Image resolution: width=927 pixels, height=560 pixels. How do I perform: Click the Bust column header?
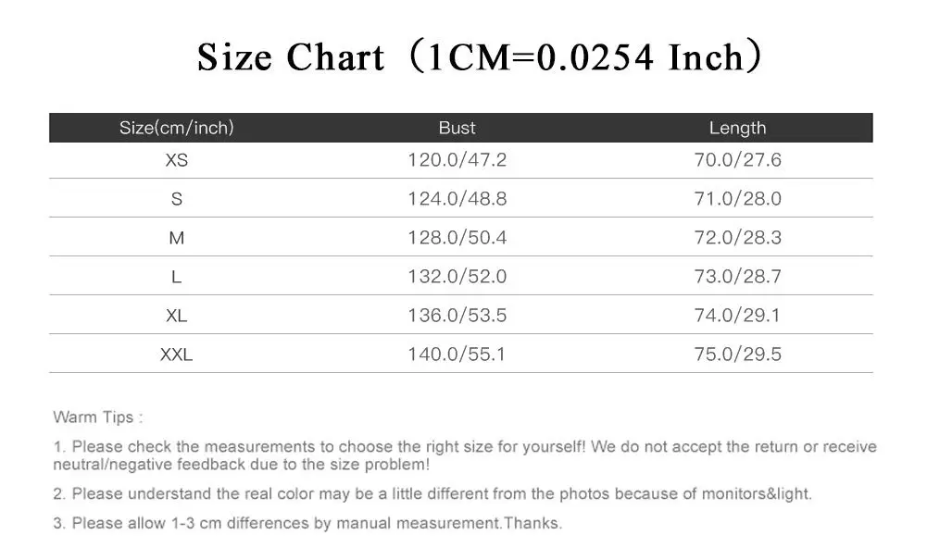(457, 128)
